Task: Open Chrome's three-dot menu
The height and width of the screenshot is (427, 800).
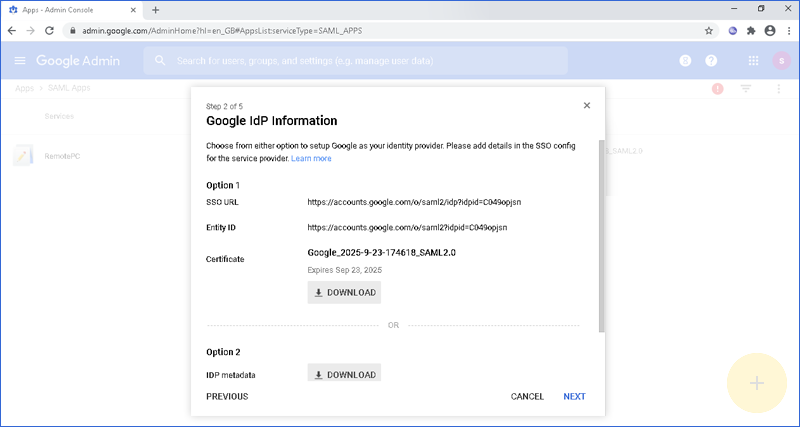Action: point(787,30)
